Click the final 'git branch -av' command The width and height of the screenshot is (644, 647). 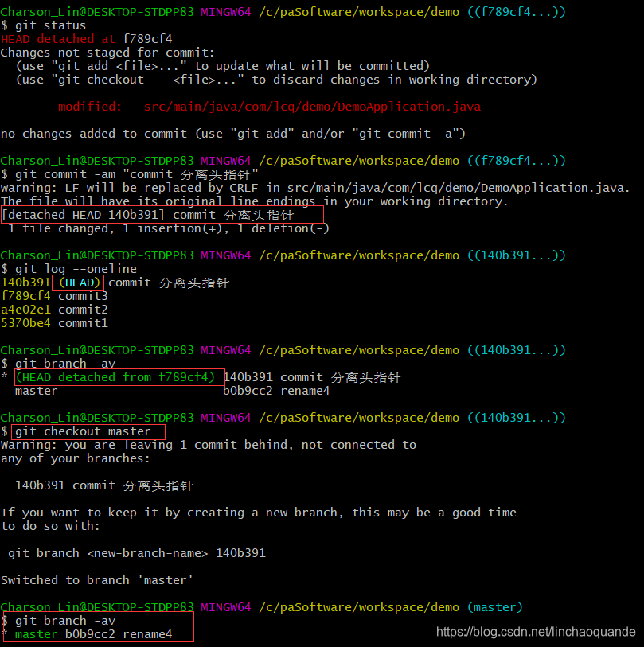coord(58,621)
